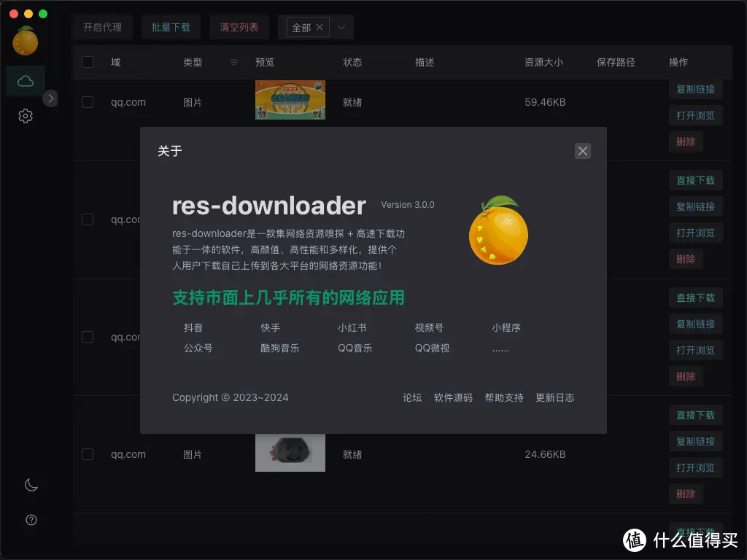The width and height of the screenshot is (747, 560).
Task: Click 打开浏览 in the 24.66KB row
Action: click(695, 467)
